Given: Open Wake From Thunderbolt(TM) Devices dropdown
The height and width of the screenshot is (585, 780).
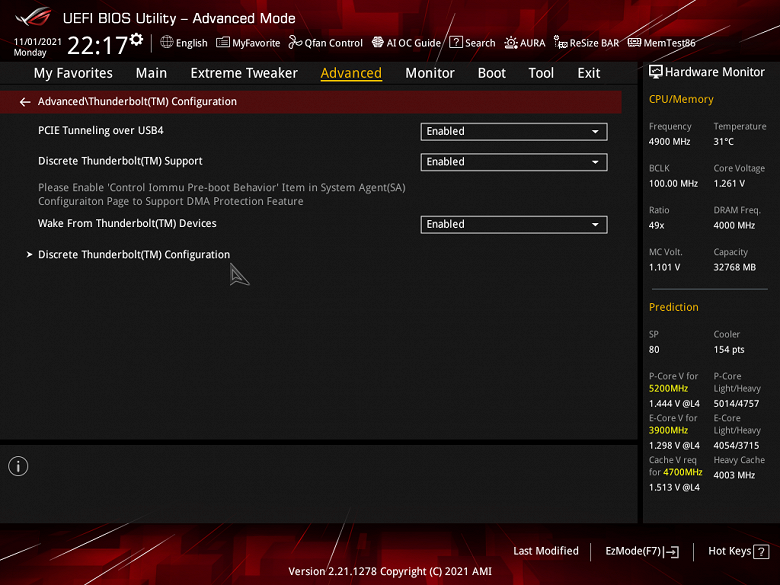Looking at the screenshot, I should tap(514, 224).
